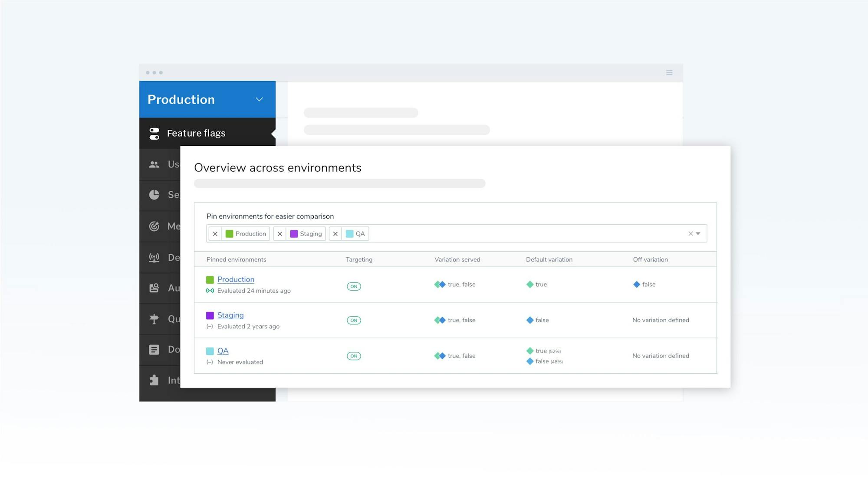Screen dimensions: 868x488
Task: Toggle Production targeting ON switch
Action: [354, 286]
